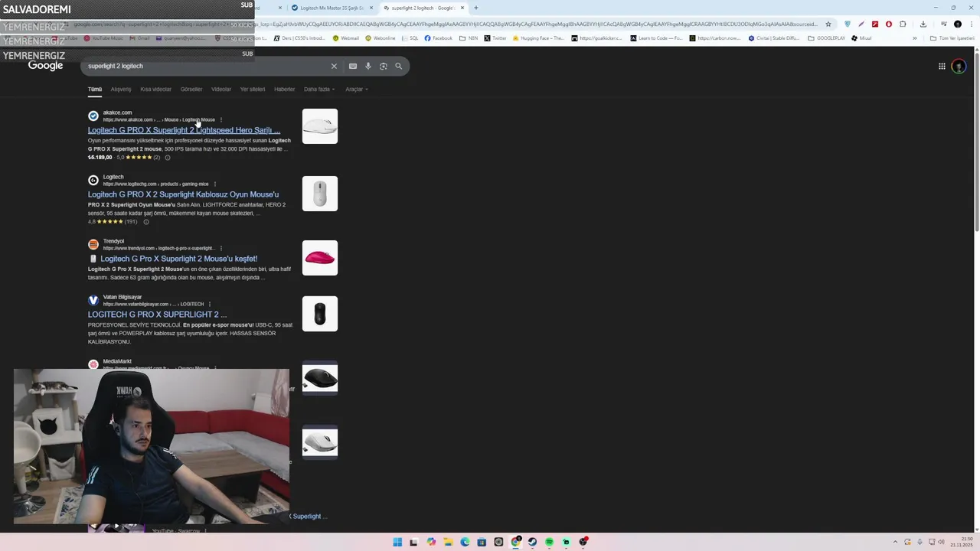This screenshot has height=551, width=980.
Task: Open volume control in system tray
Action: click(941, 543)
